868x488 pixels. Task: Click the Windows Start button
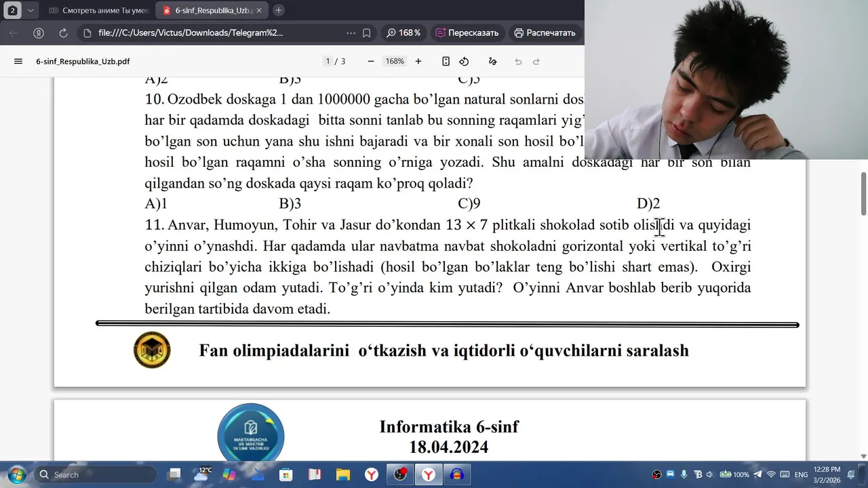click(x=17, y=474)
